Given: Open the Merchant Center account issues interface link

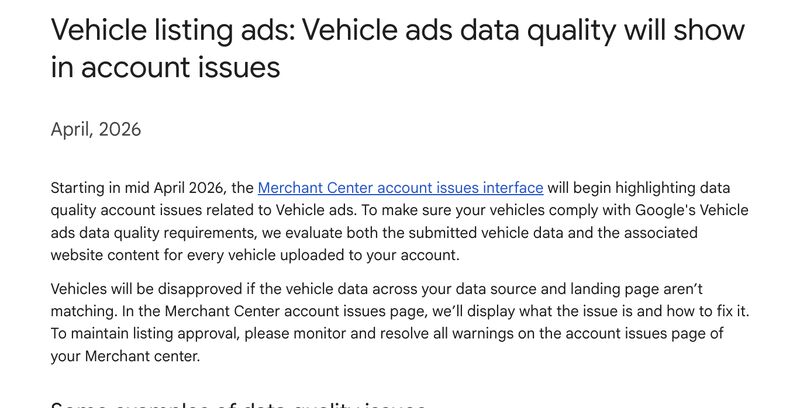Looking at the screenshot, I should click(400, 187).
